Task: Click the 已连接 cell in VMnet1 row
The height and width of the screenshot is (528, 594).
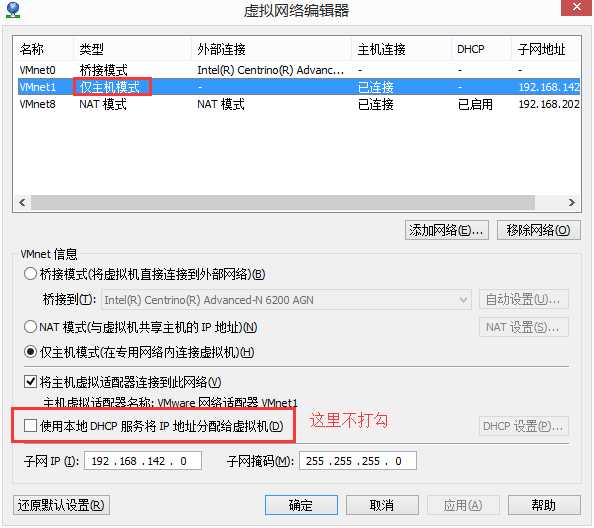Action: pyautogui.click(x=376, y=87)
